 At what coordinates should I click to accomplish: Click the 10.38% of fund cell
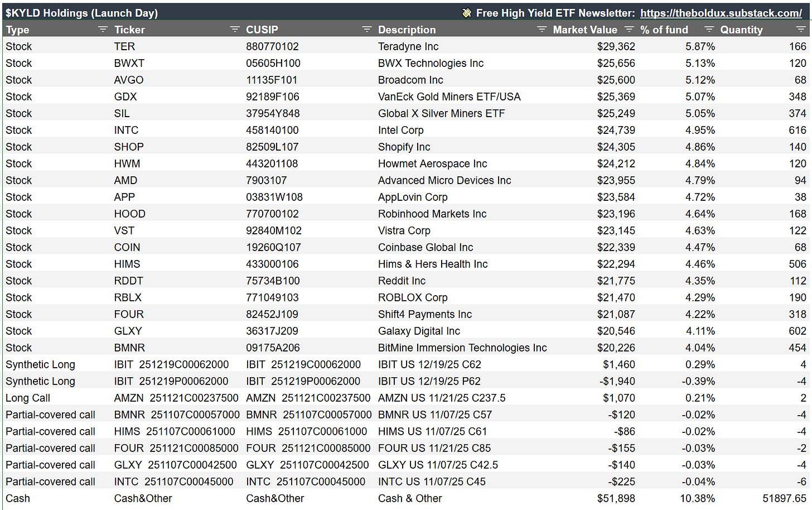(697, 498)
